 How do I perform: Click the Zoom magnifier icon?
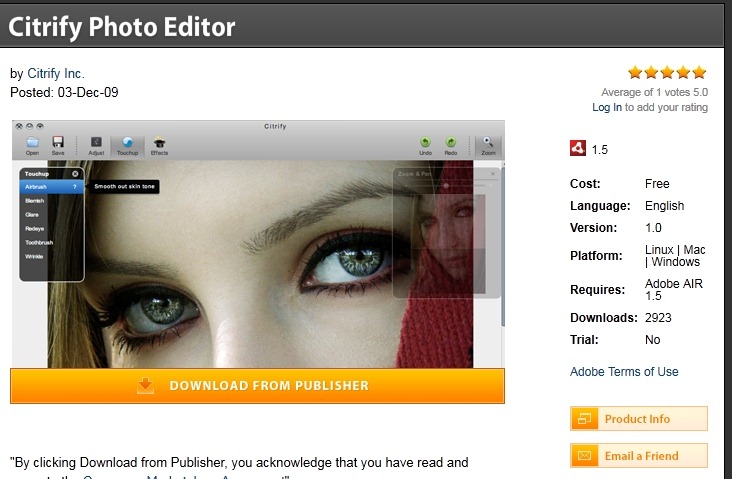click(488, 142)
